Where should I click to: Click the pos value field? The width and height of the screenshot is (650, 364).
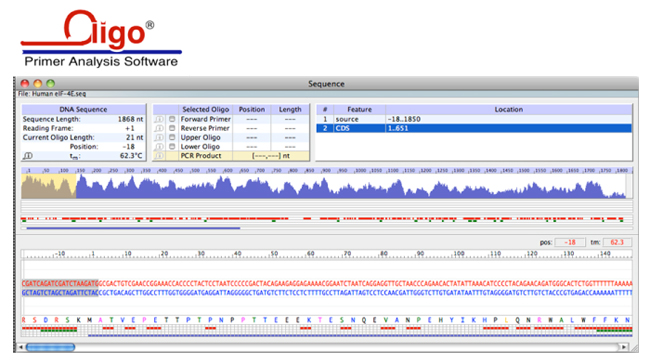point(570,242)
